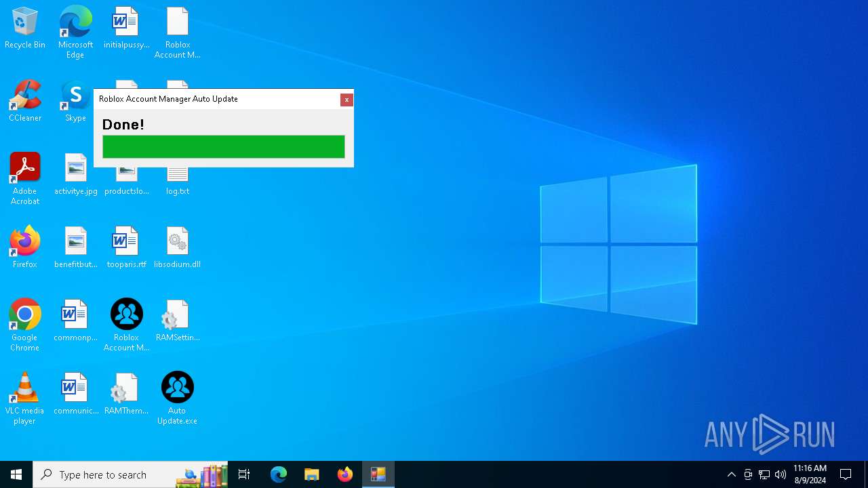The image size is (868, 488).
Task: Select the Auto Update.exe icon
Action: point(177,398)
